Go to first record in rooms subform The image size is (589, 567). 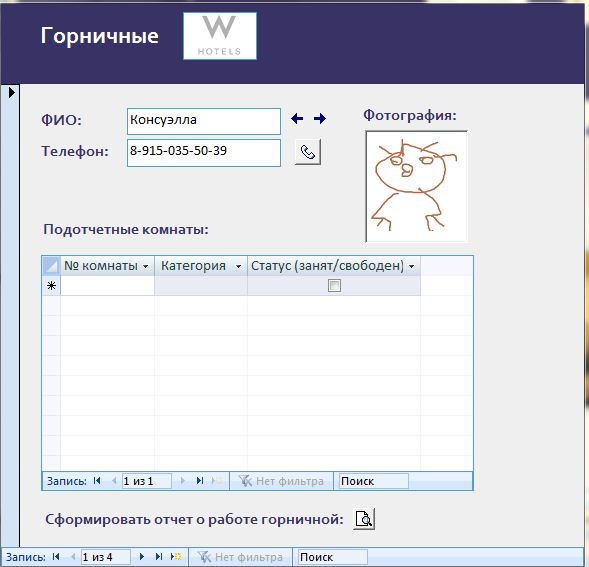pos(97,481)
